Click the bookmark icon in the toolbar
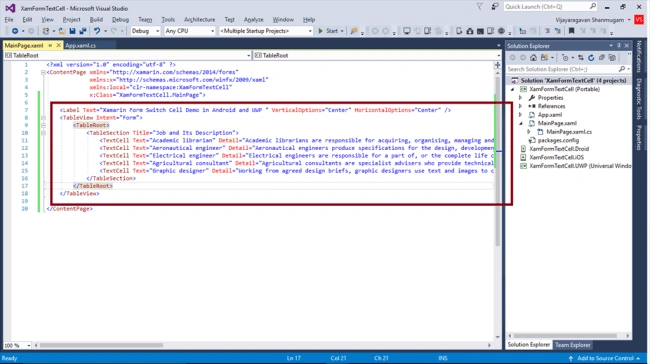Image resolution: width=650 pixels, height=364 pixels. point(571,31)
